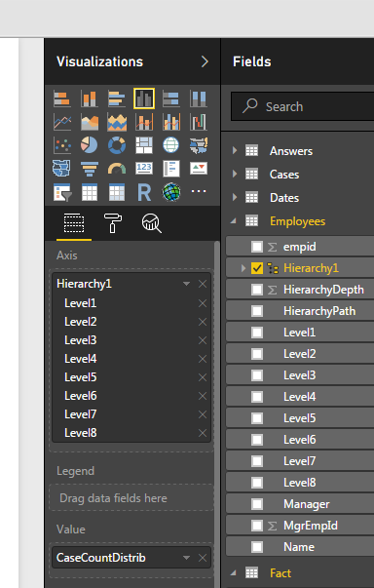Expand the Dates table
The image size is (374, 588).
(x=235, y=197)
